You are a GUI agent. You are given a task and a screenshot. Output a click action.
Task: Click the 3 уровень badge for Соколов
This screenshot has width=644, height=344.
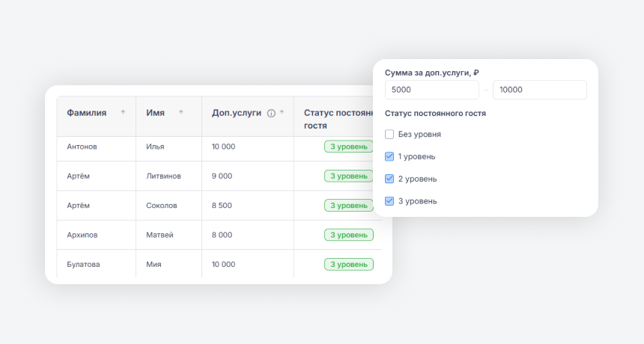348,205
